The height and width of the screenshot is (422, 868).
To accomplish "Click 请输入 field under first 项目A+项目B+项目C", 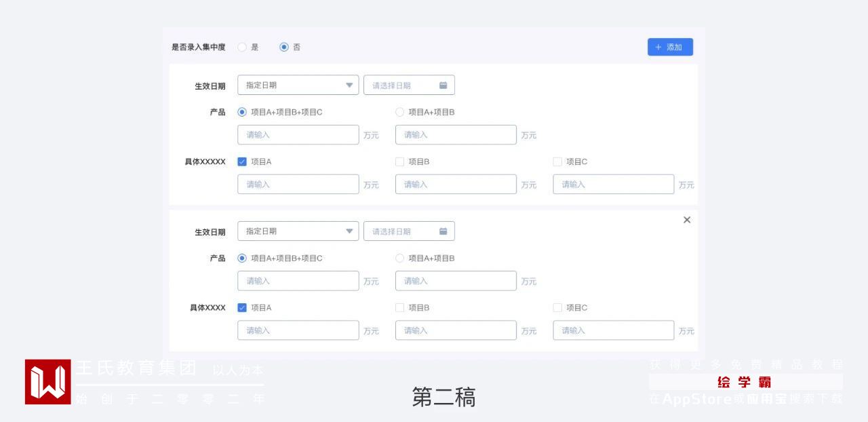I will 298,135.
